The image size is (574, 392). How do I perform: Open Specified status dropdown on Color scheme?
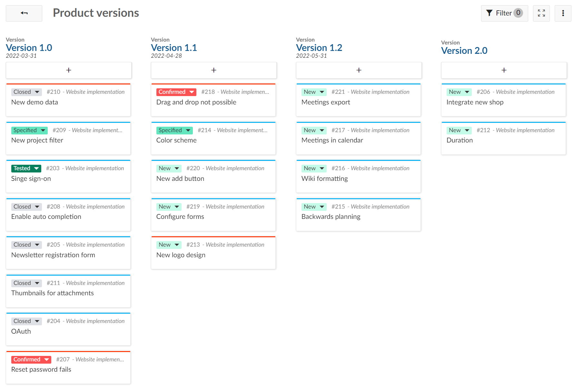(x=174, y=131)
